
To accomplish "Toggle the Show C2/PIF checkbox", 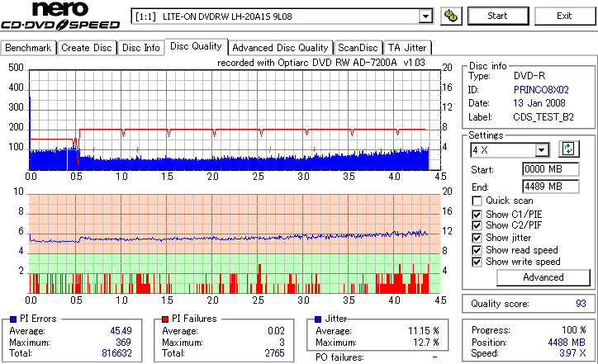I will click(x=477, y=225).
